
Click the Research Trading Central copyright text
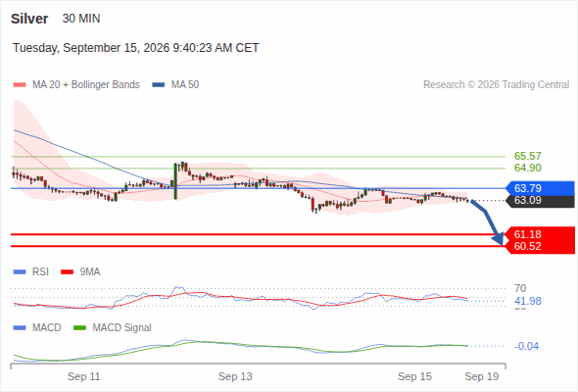[x=496, y=85]
